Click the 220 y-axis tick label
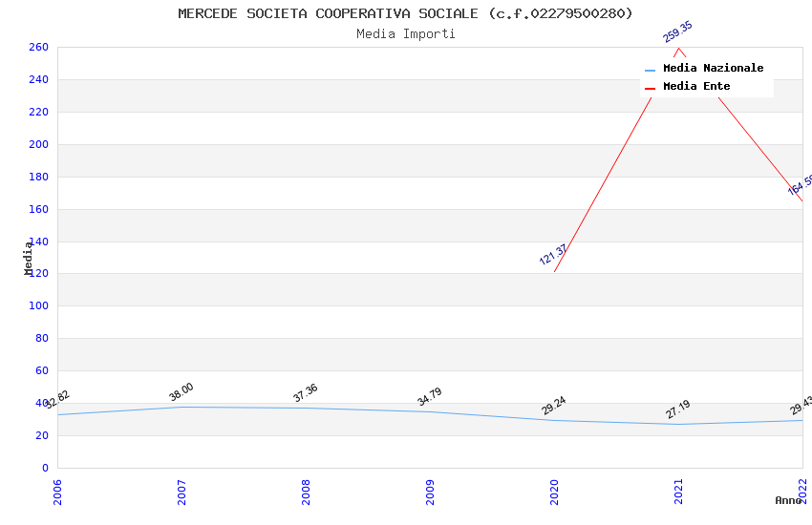Screen dimensions: 812x525 tap(38, 112)
